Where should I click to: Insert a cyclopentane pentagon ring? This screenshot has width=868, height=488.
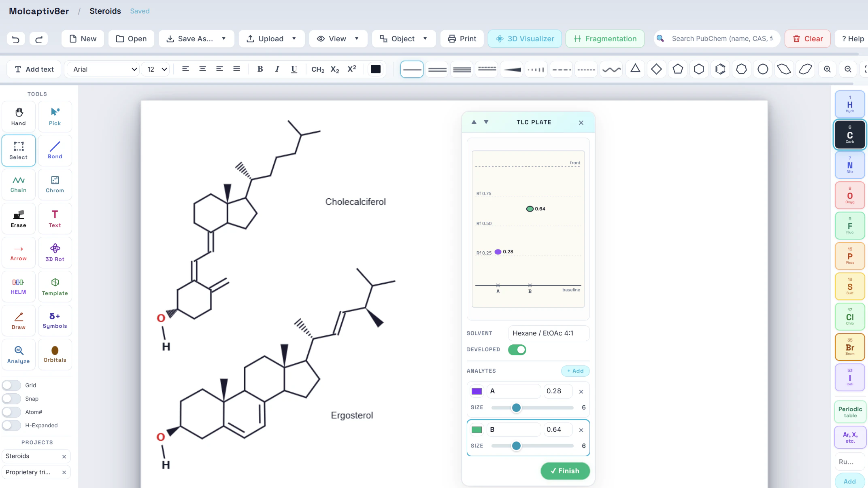coord(678,69)
